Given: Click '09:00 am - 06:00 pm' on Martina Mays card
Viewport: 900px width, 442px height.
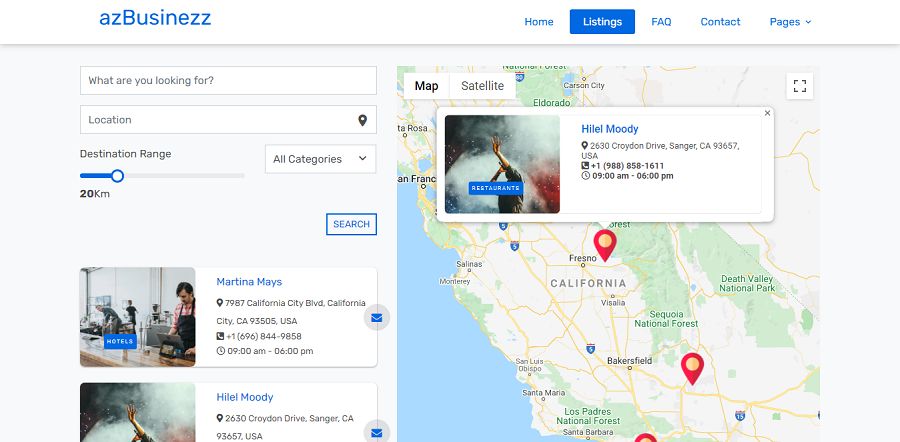Looking at the screenshot, I should coord(270,351).
